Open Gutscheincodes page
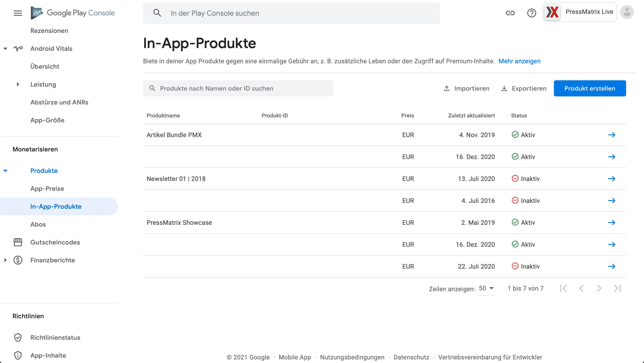The height and width of the screenshot is (363, 644). point(55,242)
